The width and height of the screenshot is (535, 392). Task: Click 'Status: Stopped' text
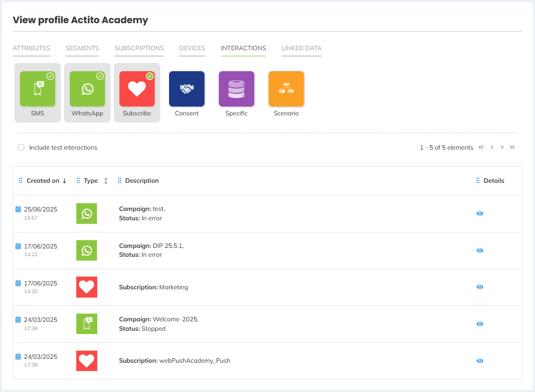tap(142, 329)
